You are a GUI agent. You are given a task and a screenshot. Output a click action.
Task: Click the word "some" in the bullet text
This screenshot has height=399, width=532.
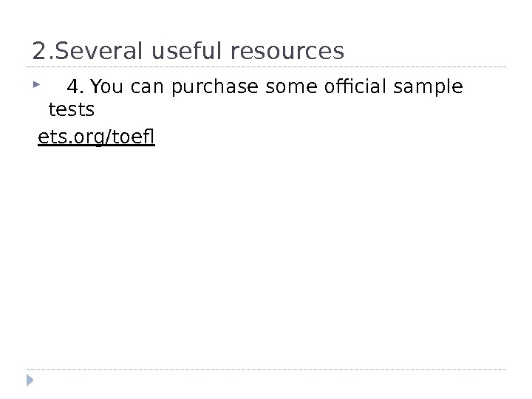pos(286,89)
